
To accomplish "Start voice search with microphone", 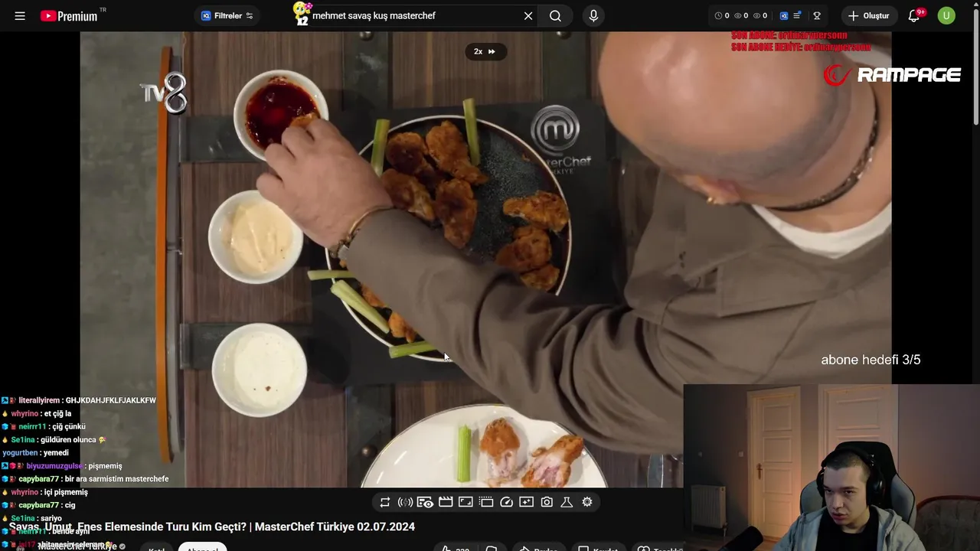I will (x=593, y=15).
